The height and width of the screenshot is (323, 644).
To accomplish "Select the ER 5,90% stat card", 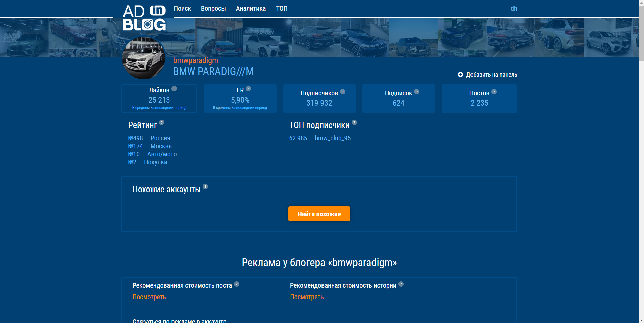I will tap(240, 99).
